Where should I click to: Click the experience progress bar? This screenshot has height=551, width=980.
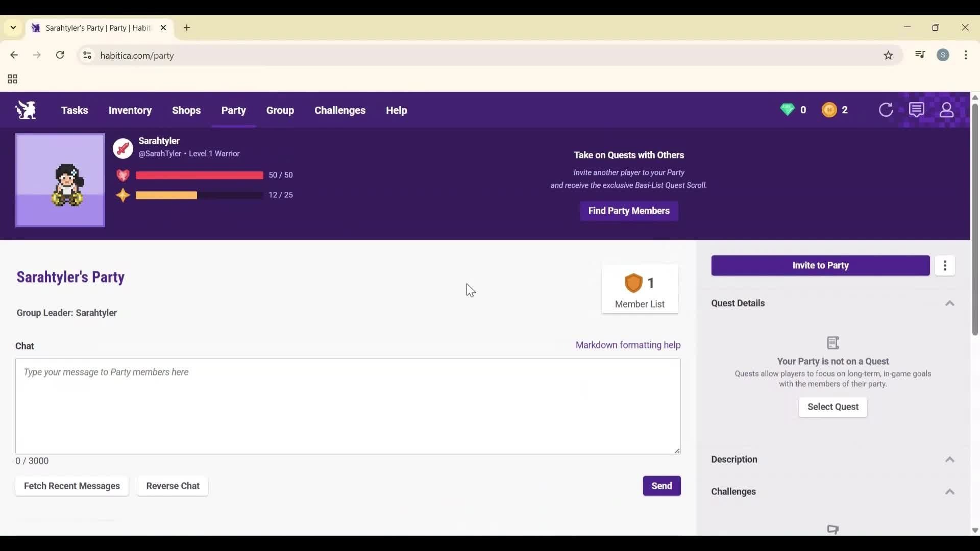tap(198, 195)
